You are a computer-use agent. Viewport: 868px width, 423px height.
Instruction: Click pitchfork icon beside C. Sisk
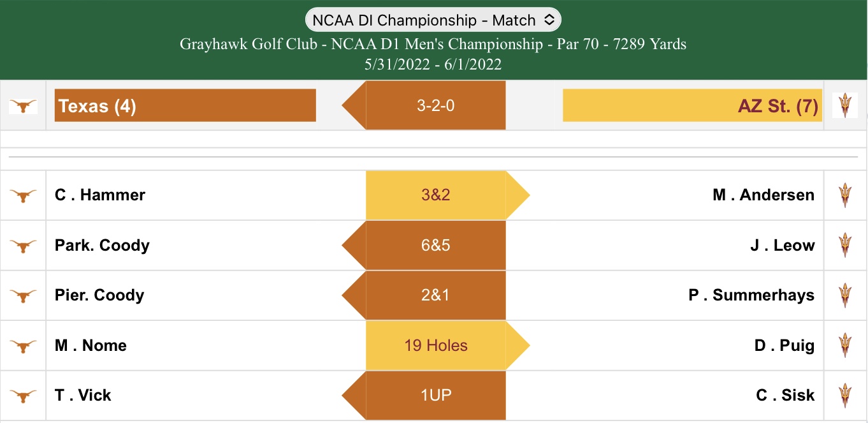click(x=845, y=396)
